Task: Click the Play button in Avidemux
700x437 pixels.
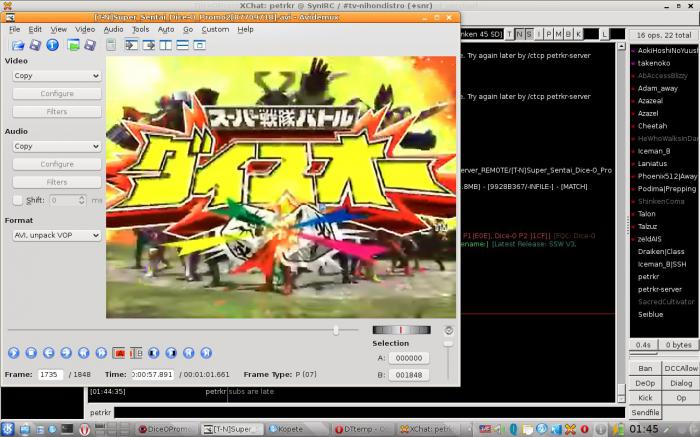Action: coord(13,353)
